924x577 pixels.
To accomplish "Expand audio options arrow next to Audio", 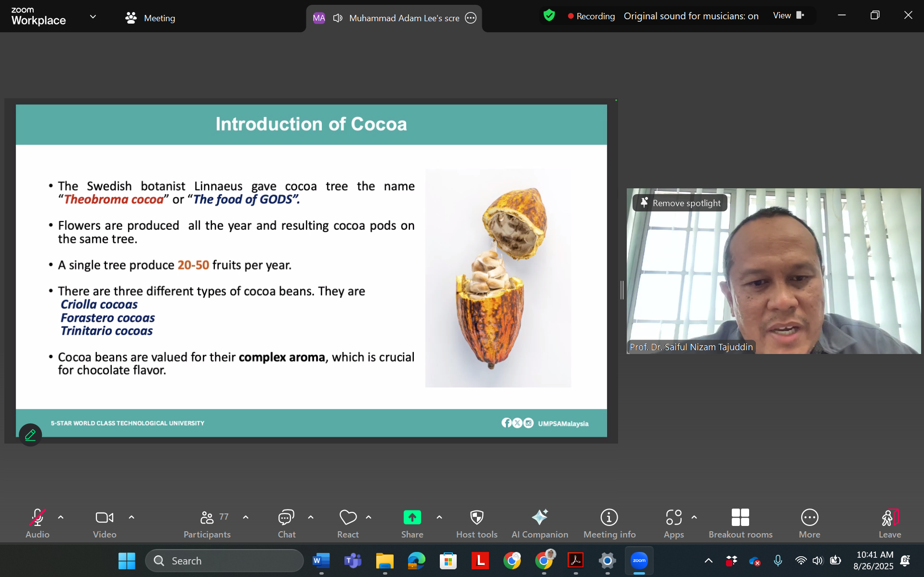I will point(61,517).
